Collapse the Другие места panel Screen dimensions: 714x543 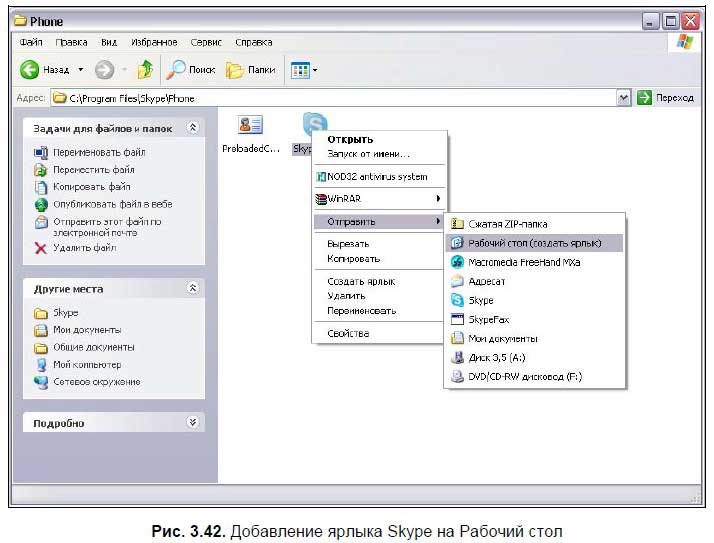[193, 288]
